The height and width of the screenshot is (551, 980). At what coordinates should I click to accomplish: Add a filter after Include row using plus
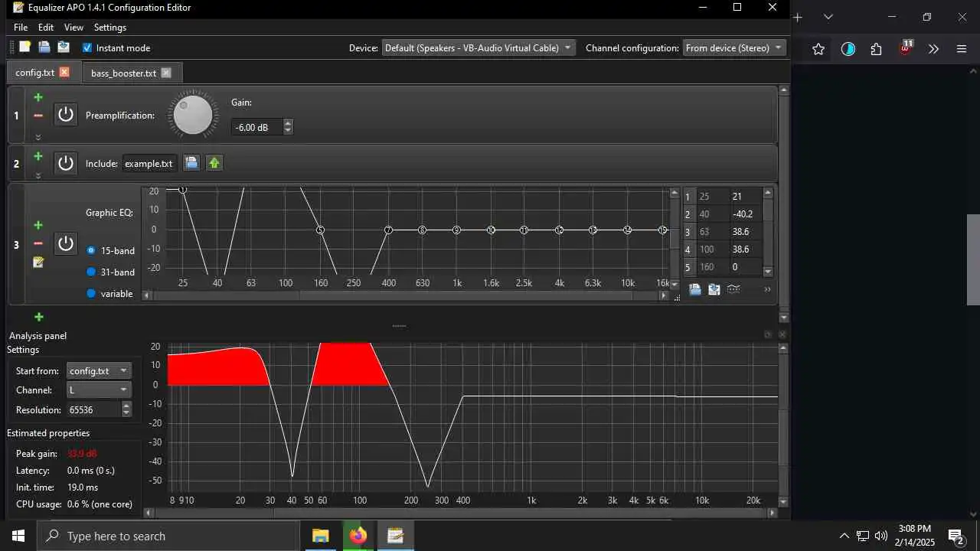click(x=38, y=156)
